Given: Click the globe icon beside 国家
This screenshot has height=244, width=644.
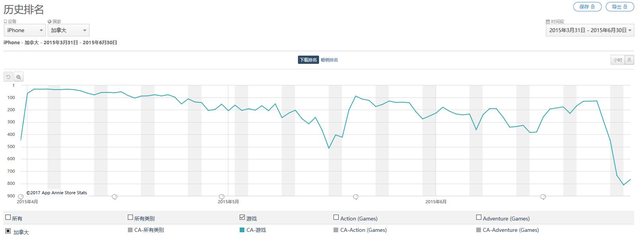Looking at the screenshot, I should coord(50,22).
